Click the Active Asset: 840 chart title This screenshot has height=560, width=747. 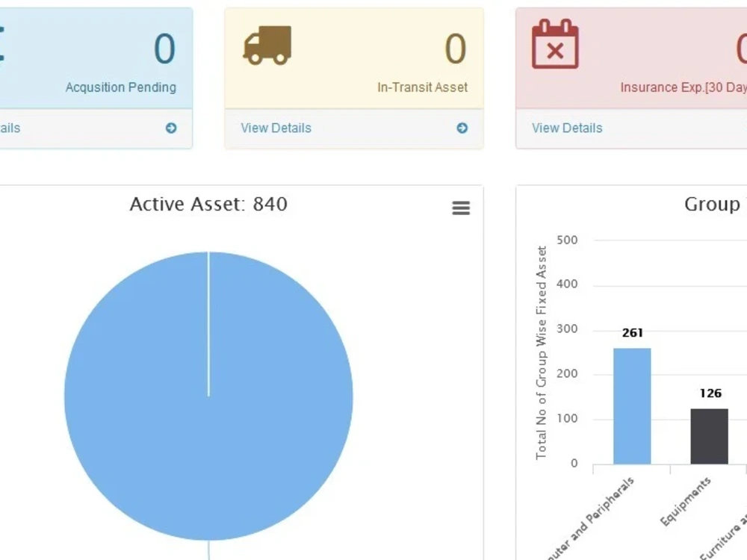[208, 205]
